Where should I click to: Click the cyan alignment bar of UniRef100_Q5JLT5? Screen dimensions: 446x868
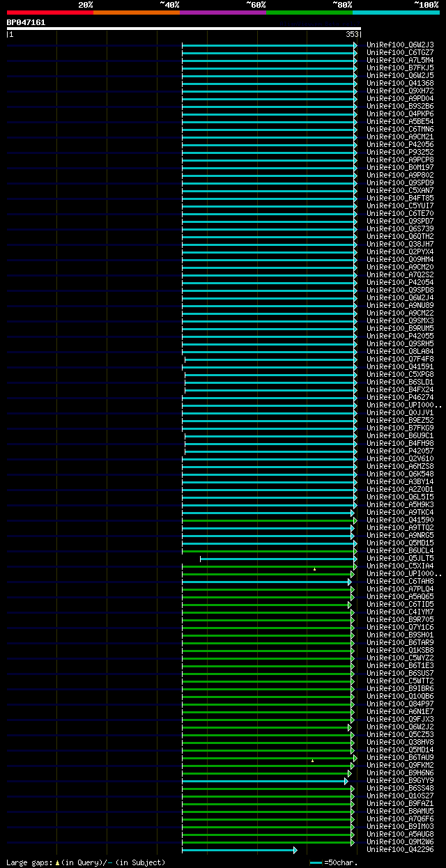click(278, 559)
